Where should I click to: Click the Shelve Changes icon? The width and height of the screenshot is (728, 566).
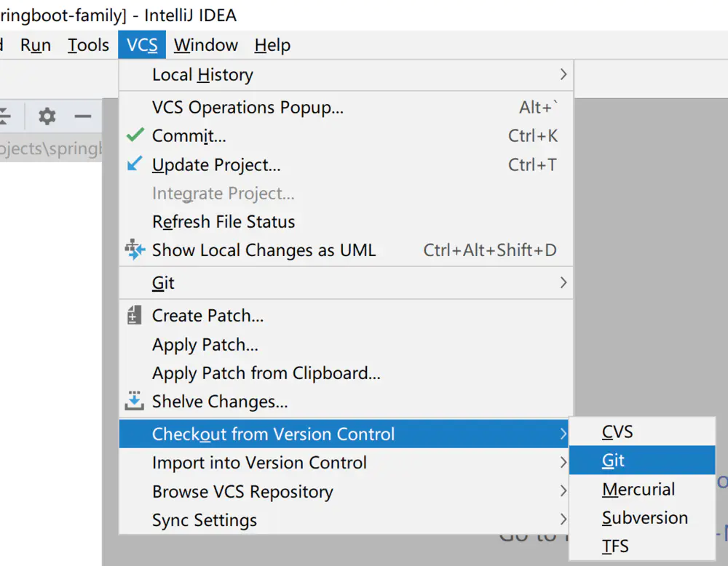click(x=134, y=401)
